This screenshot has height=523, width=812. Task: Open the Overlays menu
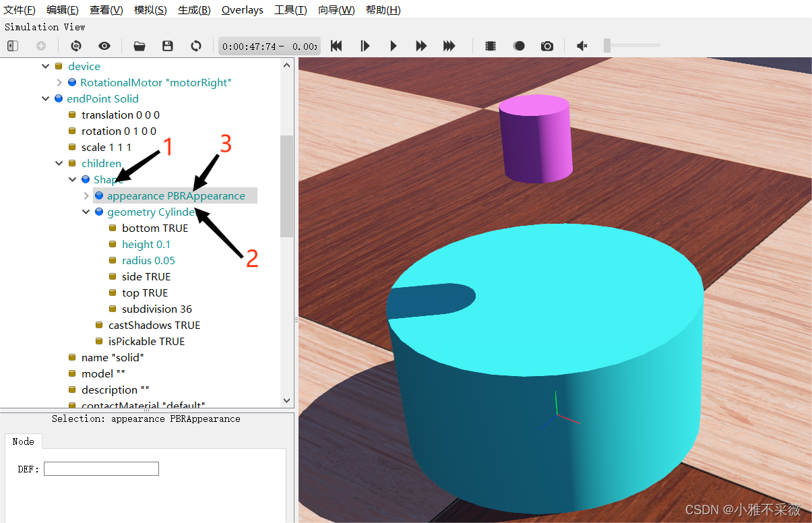pyautogui.click(x=243, y=10)
